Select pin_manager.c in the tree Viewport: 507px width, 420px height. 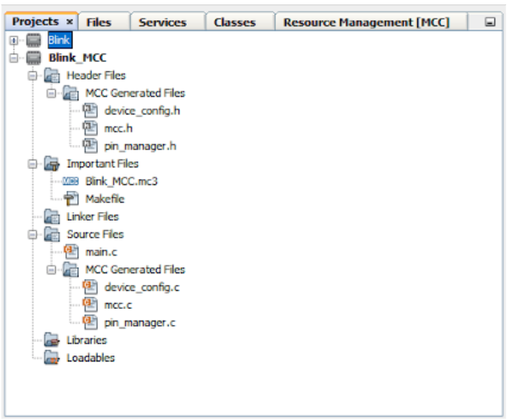(139, 322)
